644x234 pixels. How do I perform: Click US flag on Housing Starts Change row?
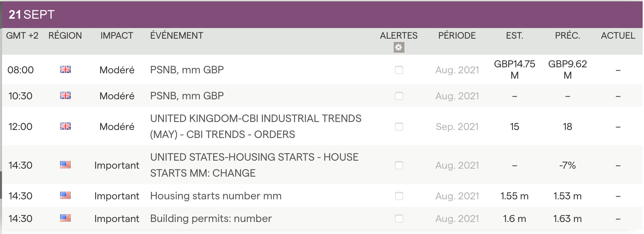click(65, 165)
